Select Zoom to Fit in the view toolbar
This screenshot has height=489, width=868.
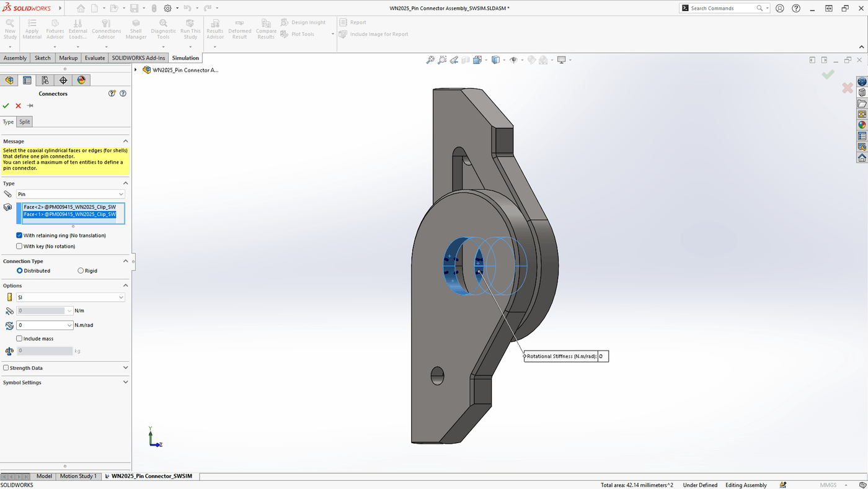[430, 60]
